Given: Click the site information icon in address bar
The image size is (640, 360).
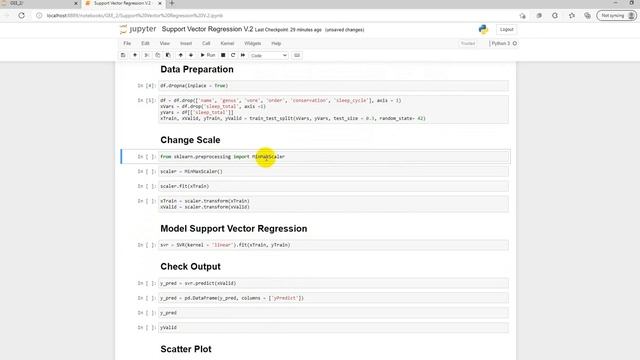Looking at the screenshot, I should click(x=39, y=16).
